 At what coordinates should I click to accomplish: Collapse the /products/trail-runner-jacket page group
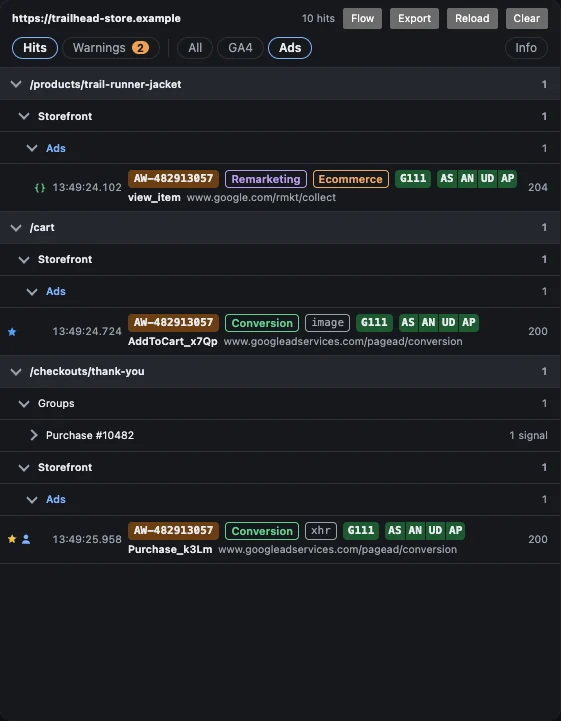[16, 84]
